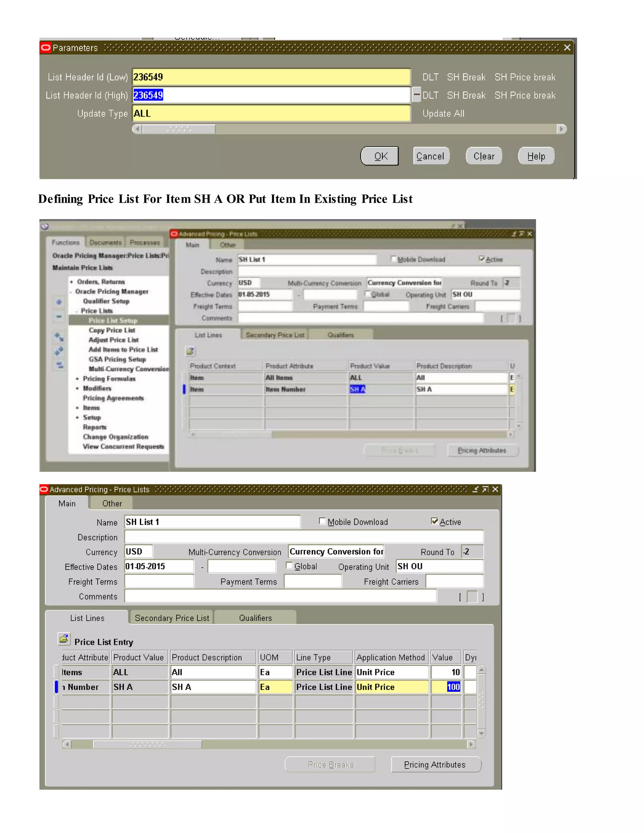
Task: Switch to Secondary Price List tab in Price List Entry window
Action: point(172,618)
